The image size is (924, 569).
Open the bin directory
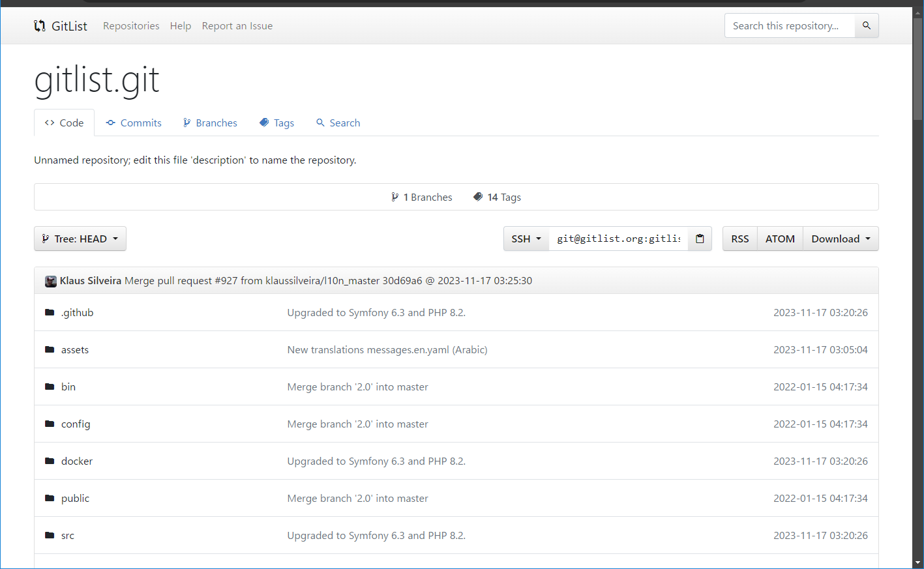[x=68, y=387]
